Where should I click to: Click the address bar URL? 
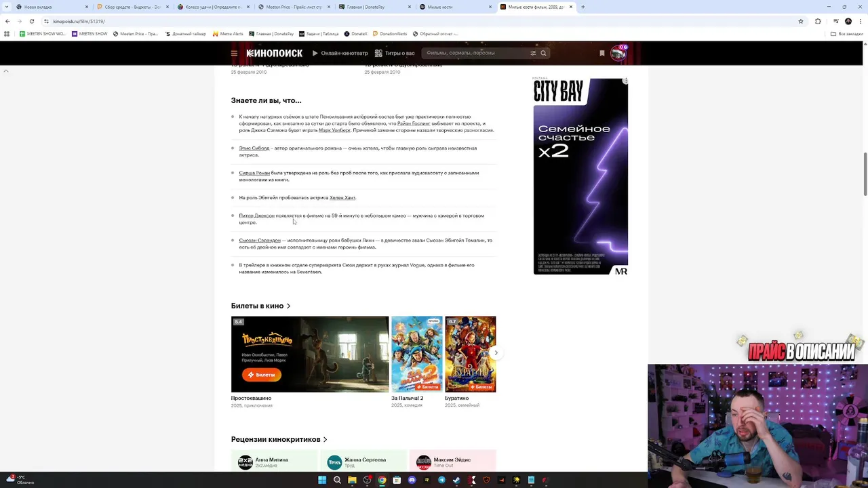tap(79, 21)
